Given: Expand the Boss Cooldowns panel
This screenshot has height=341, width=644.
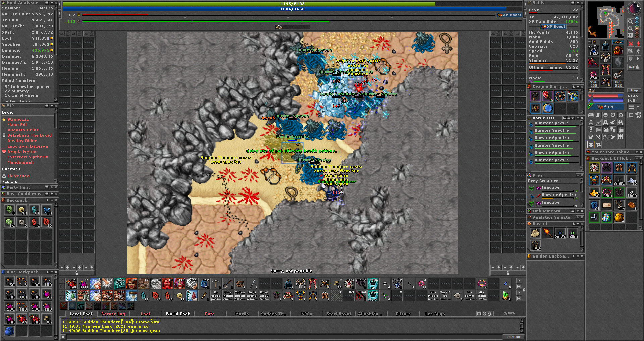Looking at the screenshot, I should point(52,194).
